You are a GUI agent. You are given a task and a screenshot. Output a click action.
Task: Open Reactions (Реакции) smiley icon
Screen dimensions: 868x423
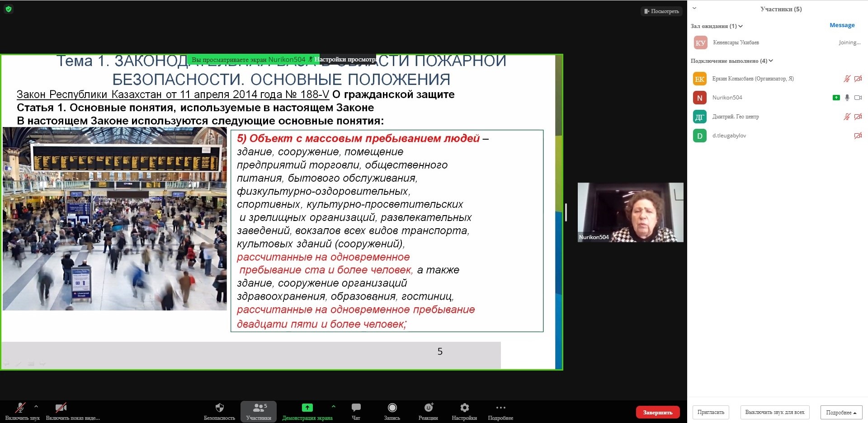pyautogui.click(x=428, y=408)
